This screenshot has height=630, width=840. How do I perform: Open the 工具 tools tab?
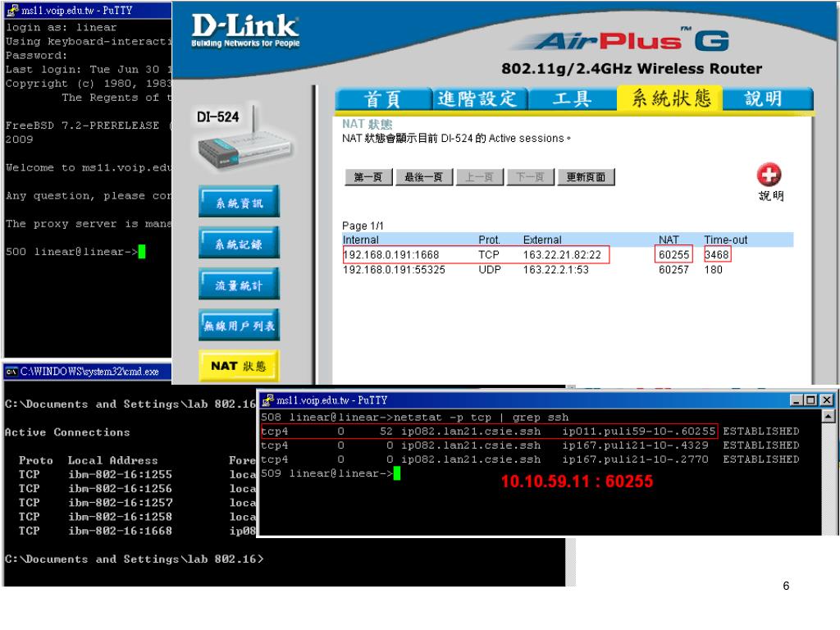(573, 98)
